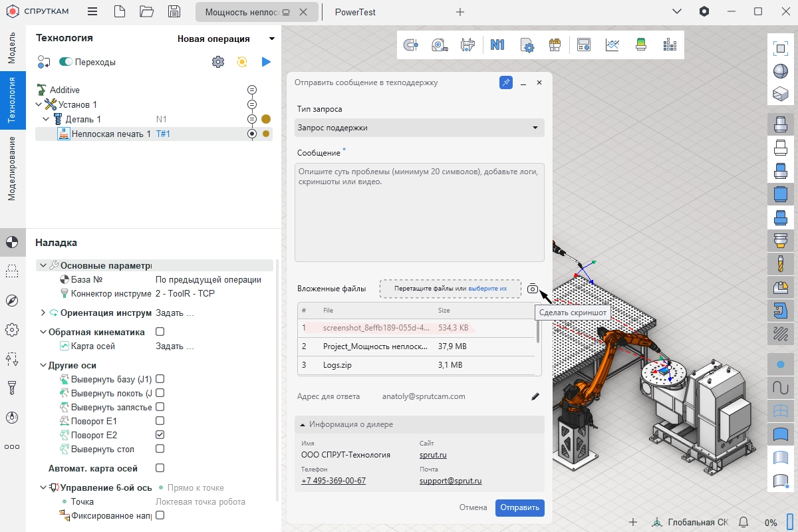
Task: Click the blue play simulation icon
Action: click(x=266, y=62)
